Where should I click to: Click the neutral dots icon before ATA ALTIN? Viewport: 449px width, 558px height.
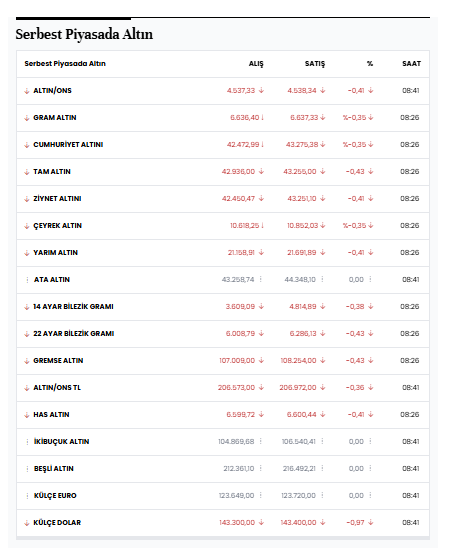click(x=27, y=280)
